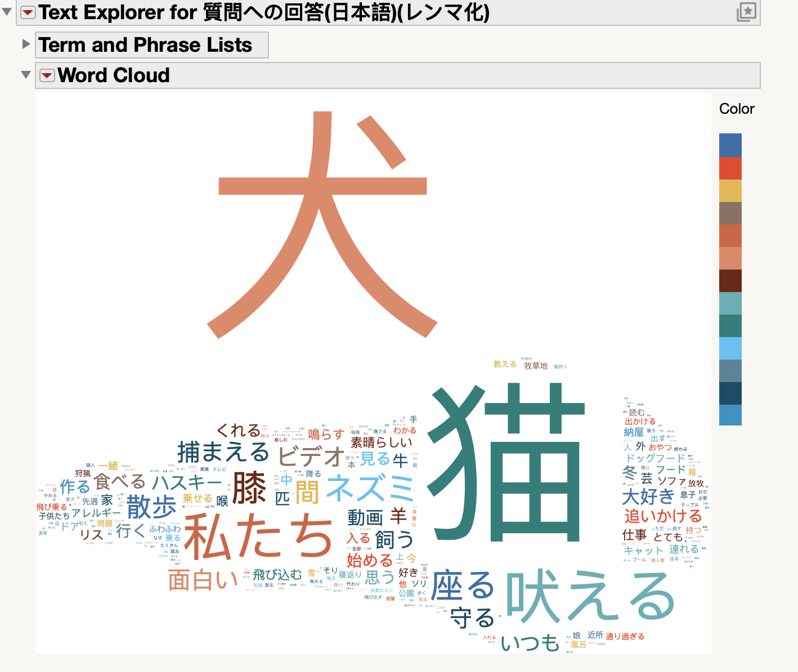The image size is (798, 672).
Task: Select the large word 犬 in cloud
Action: 322,225
